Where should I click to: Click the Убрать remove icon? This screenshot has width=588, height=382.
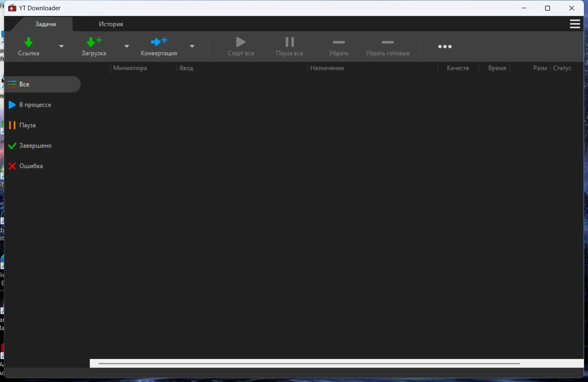(339, 42)
